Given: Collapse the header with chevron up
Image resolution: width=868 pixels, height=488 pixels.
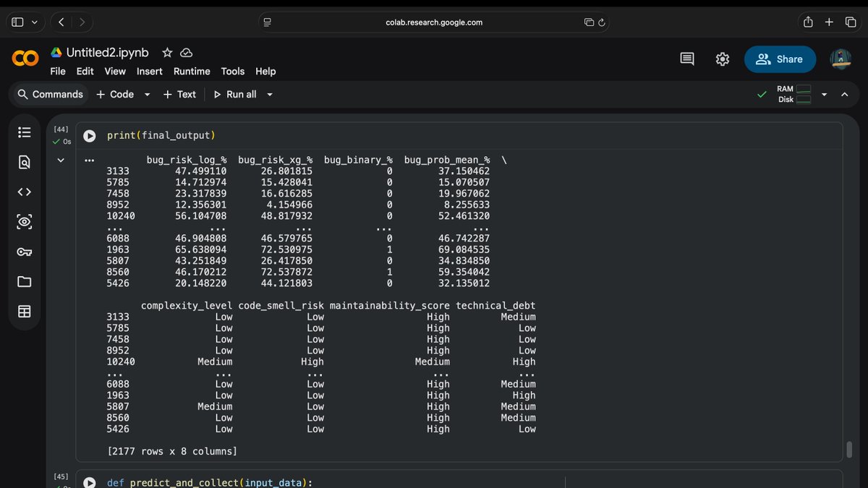Looking at the screenshot, I should coord(844,95).
